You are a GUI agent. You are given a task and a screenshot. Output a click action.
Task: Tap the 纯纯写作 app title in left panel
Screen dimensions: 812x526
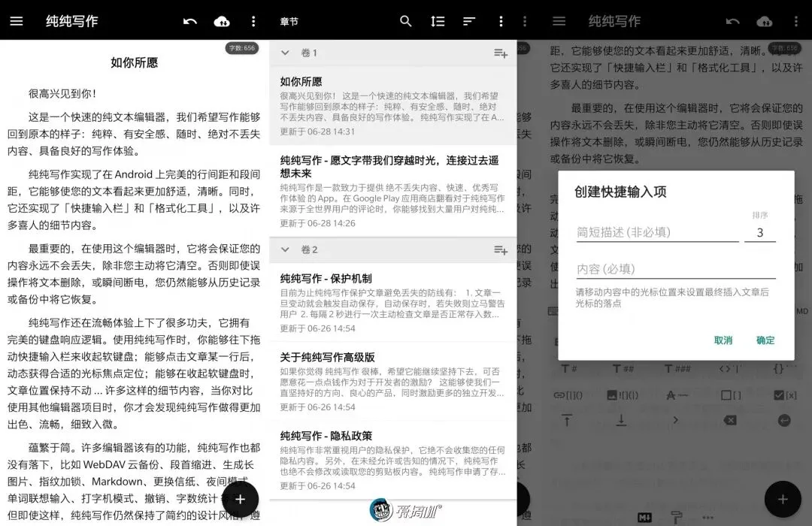tap(71, 21)
